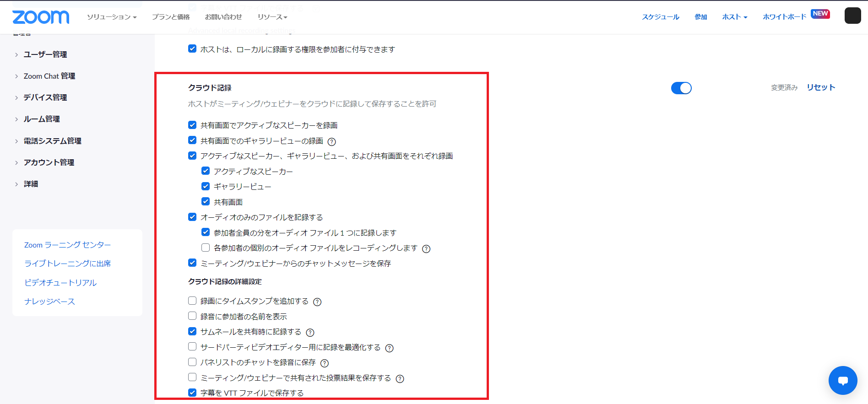The width and height of the screenshot is (868, 404).
Task: Open the ホスト dropdown in header
Action: click(734, 17)
